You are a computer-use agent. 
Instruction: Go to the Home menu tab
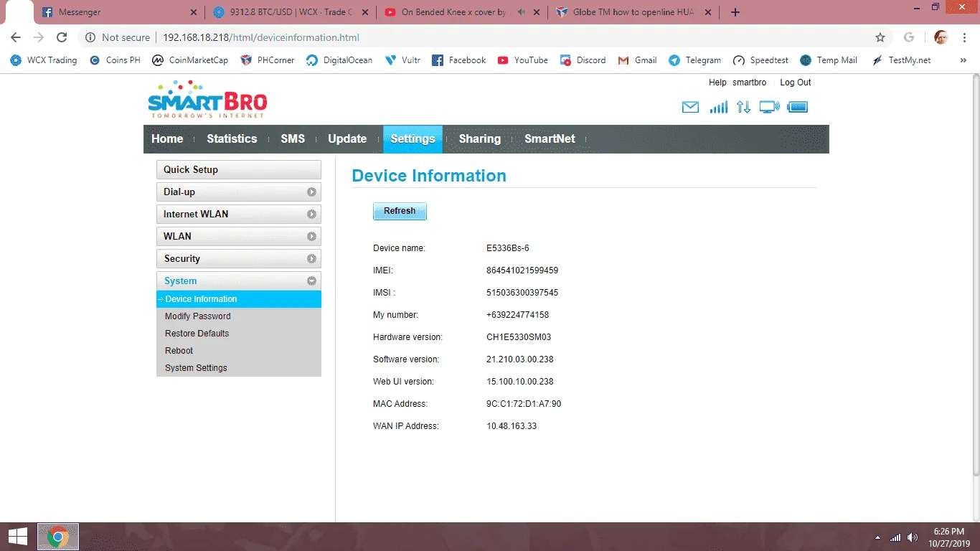[167, 139]
